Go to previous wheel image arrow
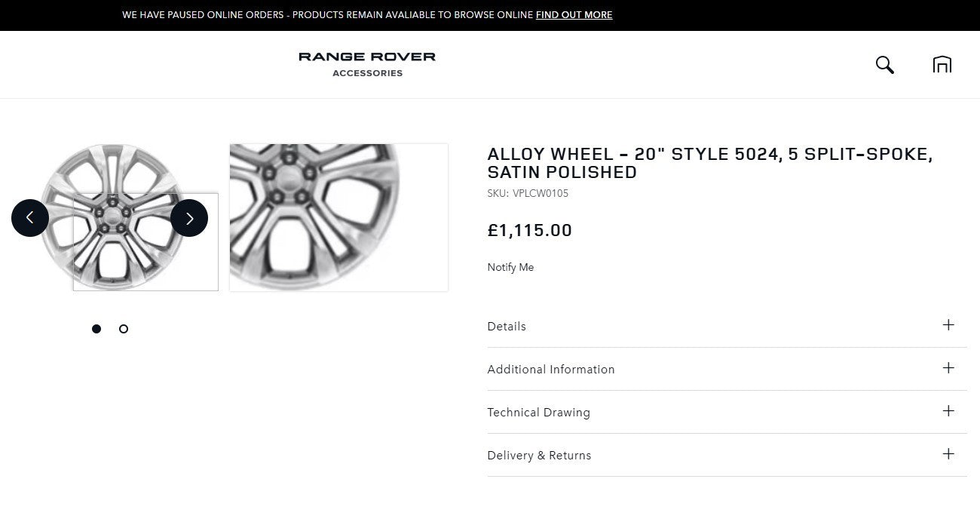This screenshot has width=980, height=522. (x=30, y=218)
